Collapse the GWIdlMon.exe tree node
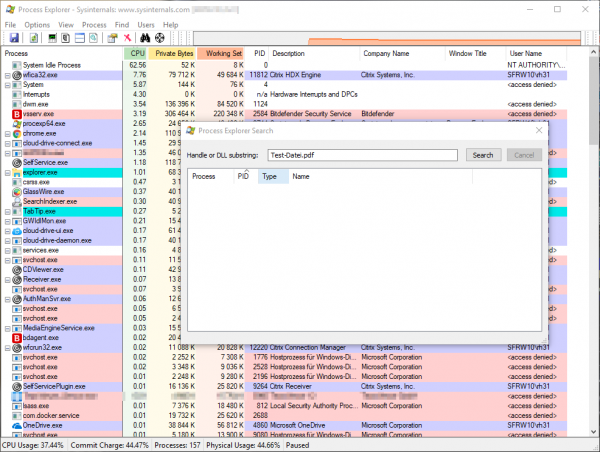 click(x=7, y=222)
